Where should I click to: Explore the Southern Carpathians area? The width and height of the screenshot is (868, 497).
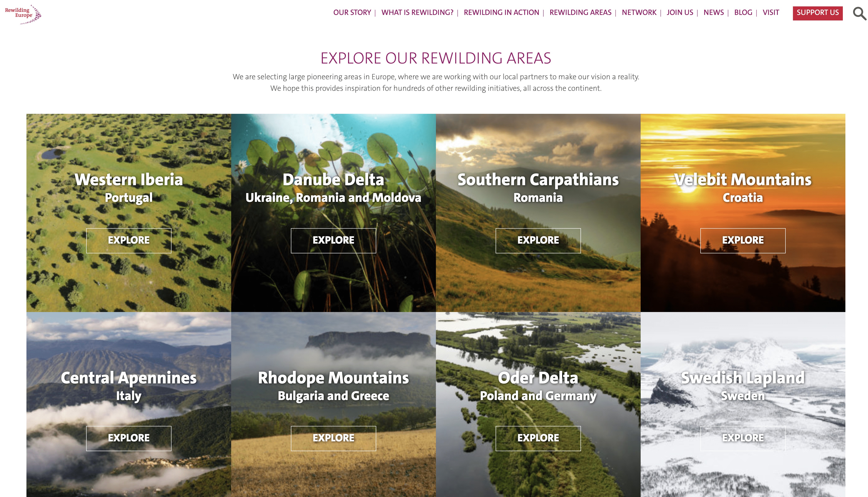coord(538,240)
